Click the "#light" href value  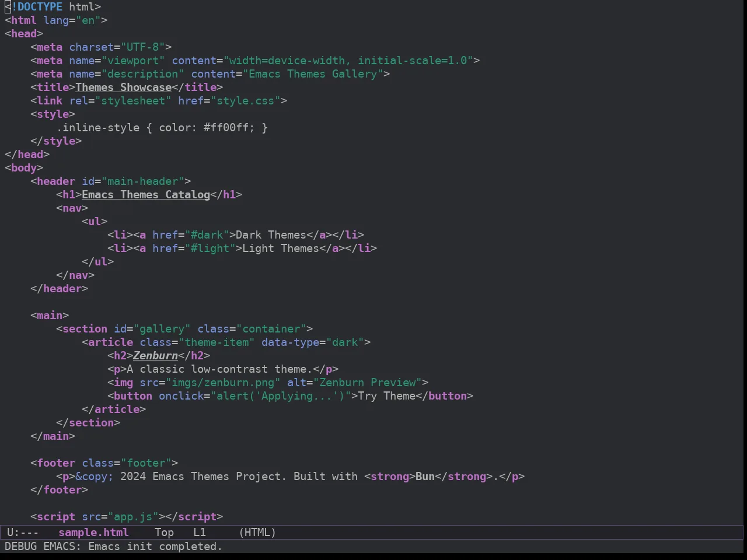(210, 249)
